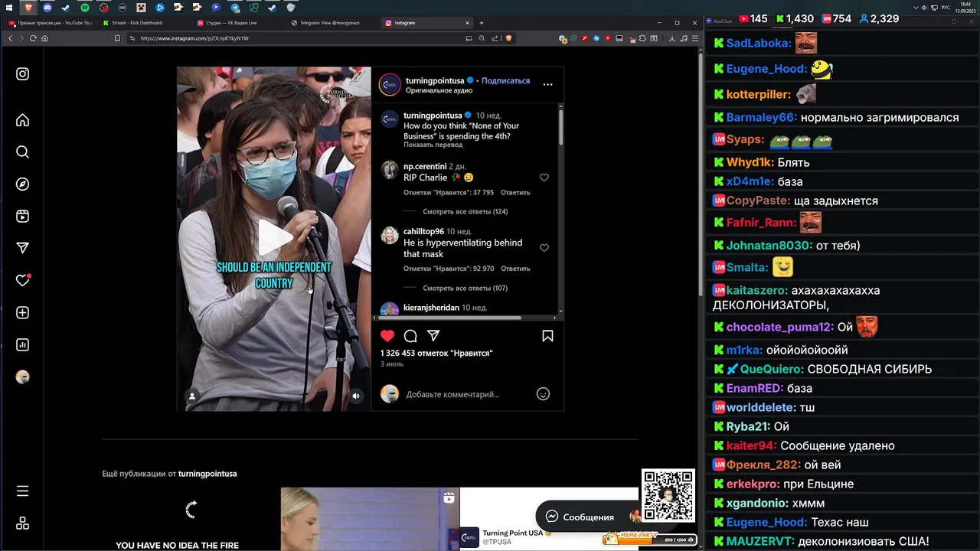Open the comment bubble icon under the post

(410, 336)
